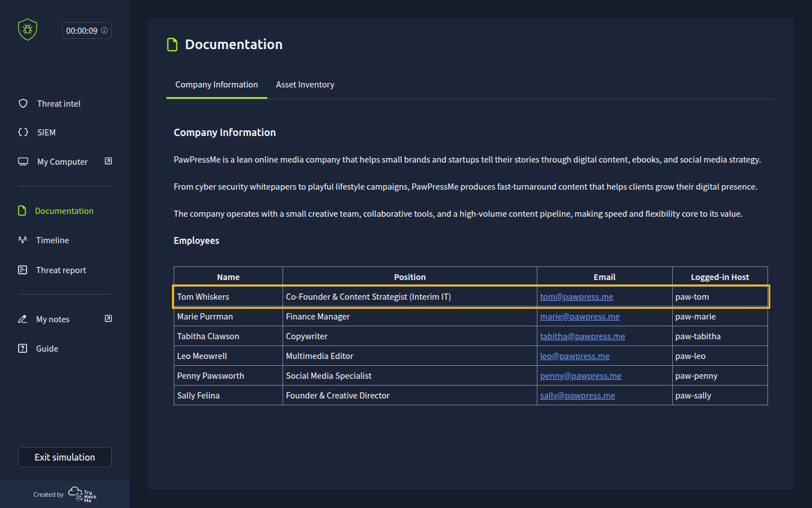Viewport: 812px width, 508px height.
Task: Open My Computer external link icon
Action: 108,161
